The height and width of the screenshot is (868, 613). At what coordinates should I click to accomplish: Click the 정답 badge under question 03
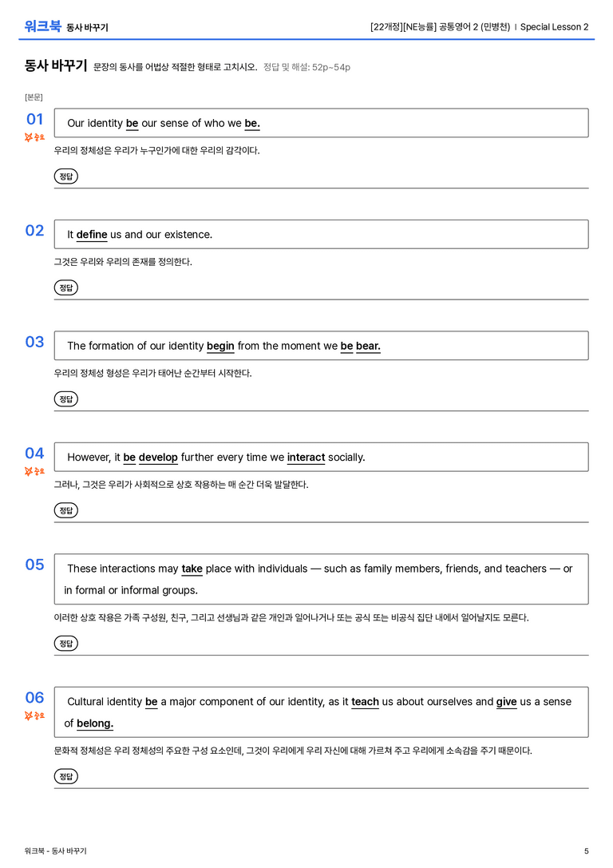click(x=65, y=398)
